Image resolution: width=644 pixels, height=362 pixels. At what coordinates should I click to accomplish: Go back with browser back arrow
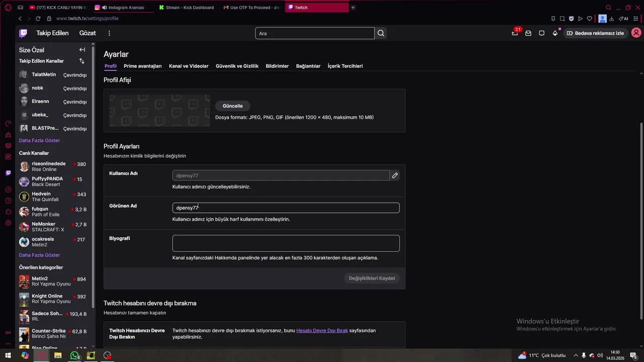tap(20, 19)
